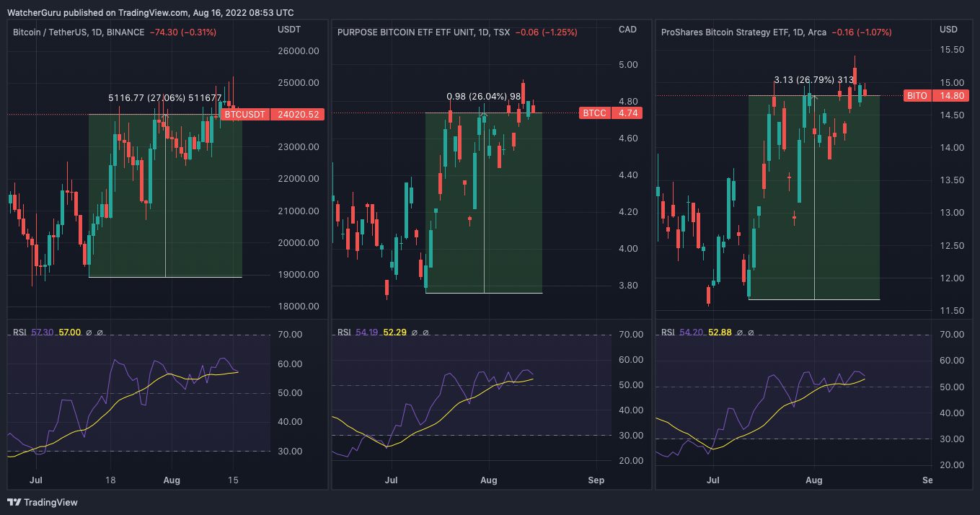Click 20.00 on the Purpose ETF RSI axis
This screenshot has height=515, width=980.
(x=632, y=461)
